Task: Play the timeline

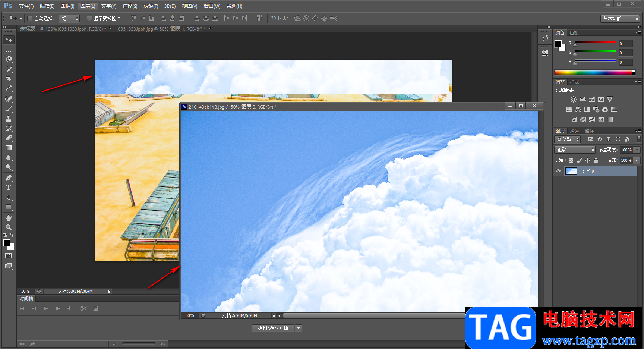Action: 46,308
